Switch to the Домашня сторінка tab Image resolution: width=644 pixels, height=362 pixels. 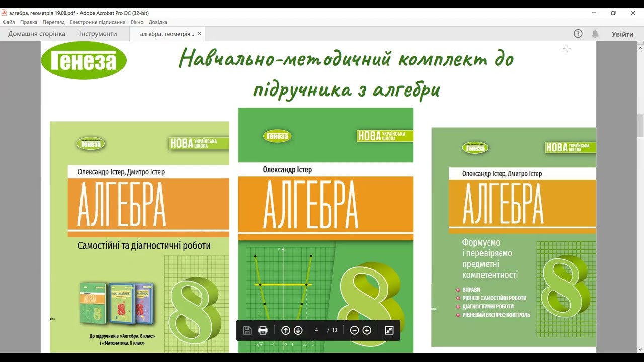[37, 34]
